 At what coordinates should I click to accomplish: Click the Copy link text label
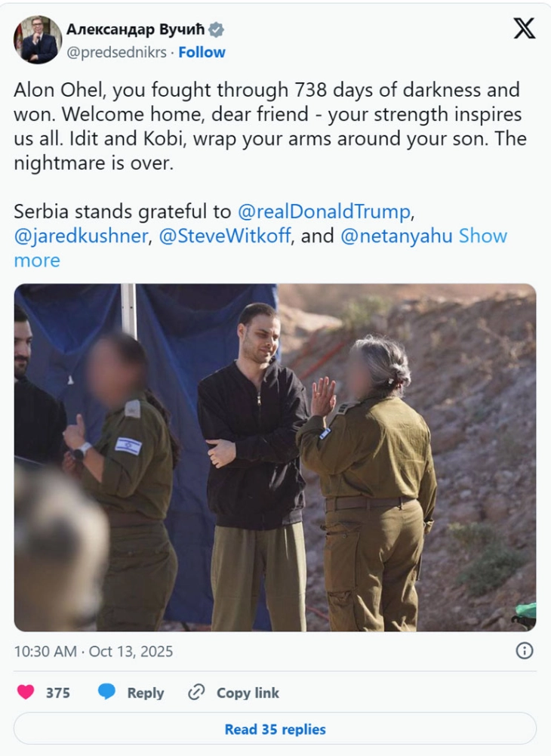click(248, 693)
